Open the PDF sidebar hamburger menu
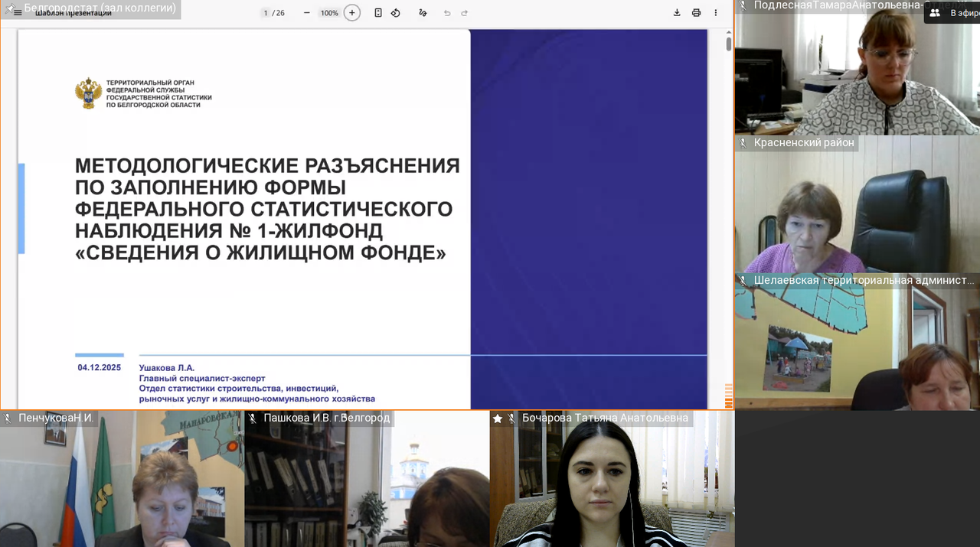This screenshot has width=980, height=547. [x=18, y=13]
